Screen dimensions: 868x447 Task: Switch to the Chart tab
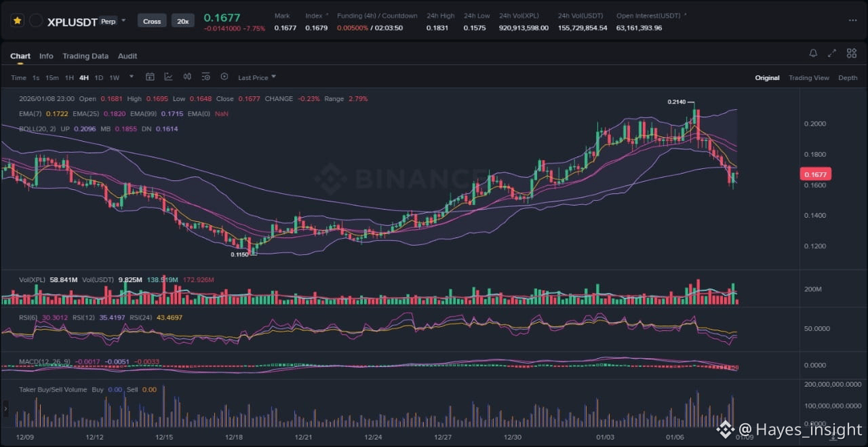20,56
